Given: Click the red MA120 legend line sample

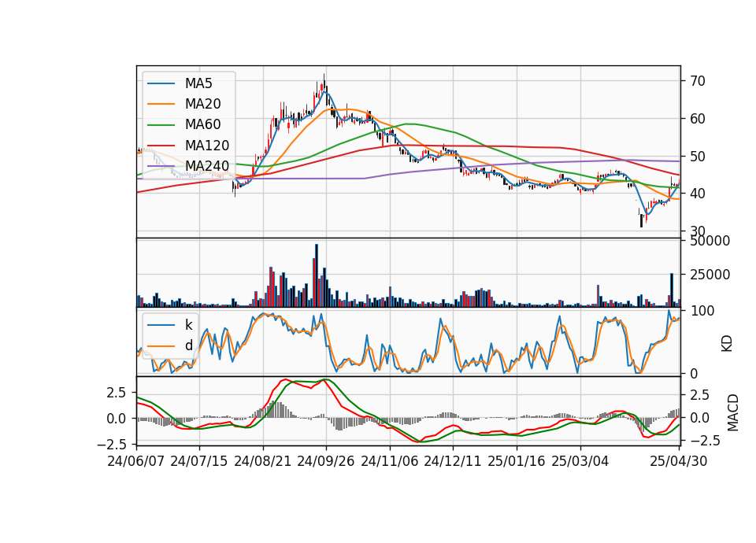Looking at the screenshot, I should 161,146.
